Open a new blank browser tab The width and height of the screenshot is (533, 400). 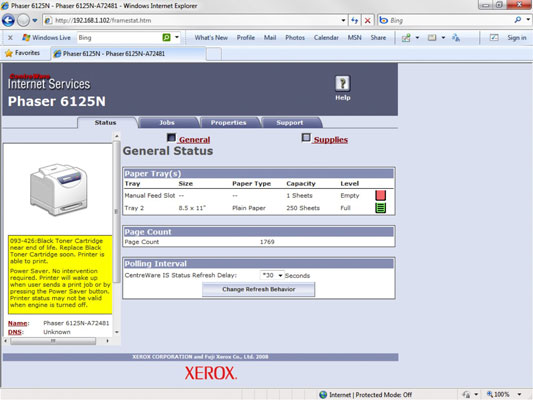(x=214, y=54)
